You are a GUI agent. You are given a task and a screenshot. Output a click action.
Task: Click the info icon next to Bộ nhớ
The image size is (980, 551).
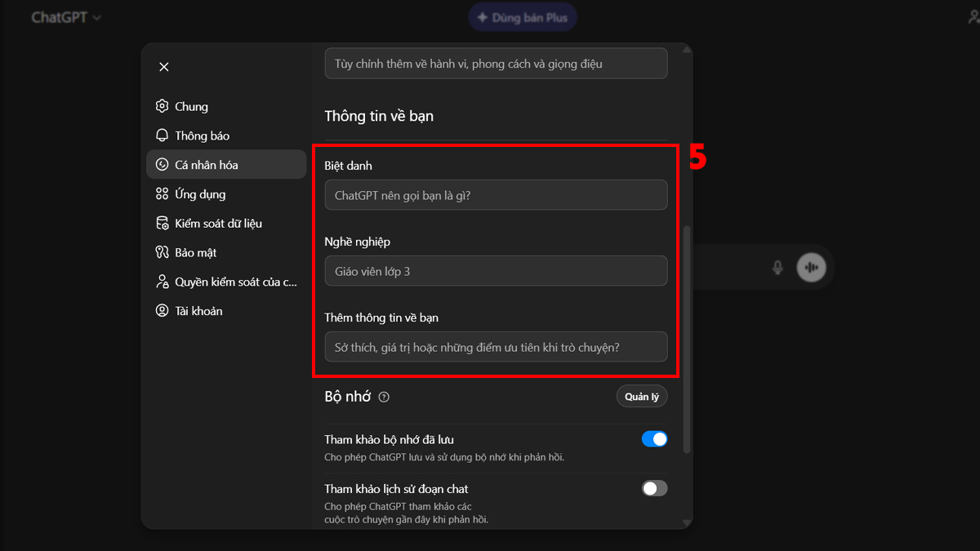point(384,397)
